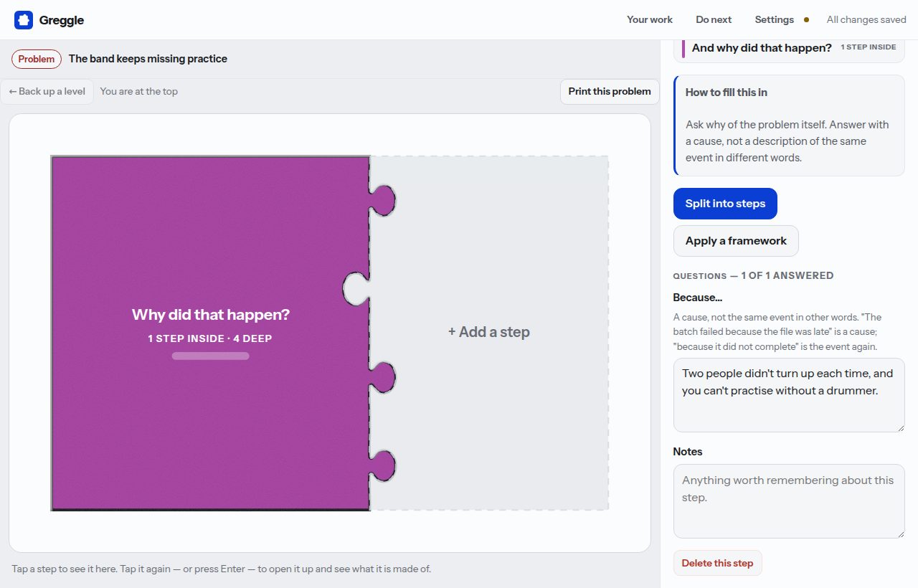Viewport: 918px width, 588px height.
Task: Click the Greggle brand name
Action: coord(62,20)
